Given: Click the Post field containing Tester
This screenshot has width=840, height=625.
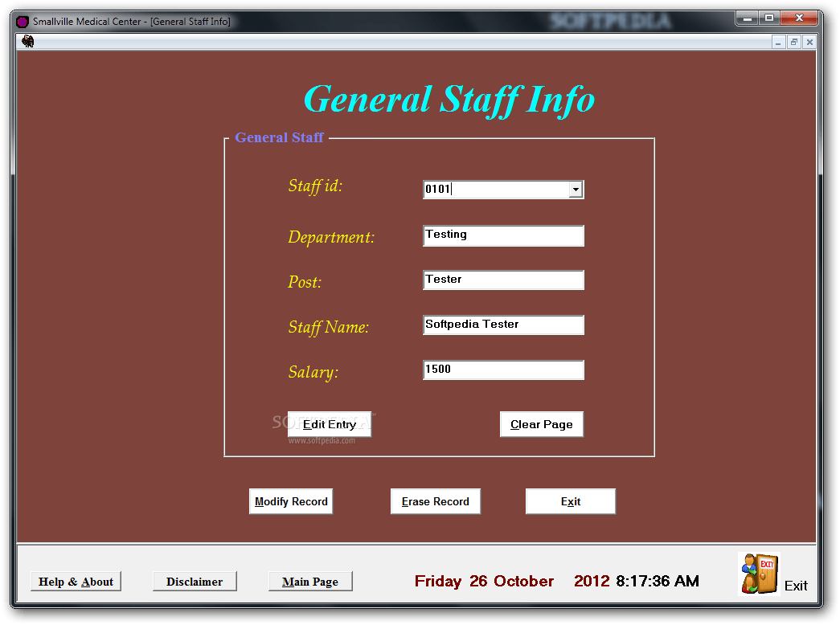Looking at the screenshot, I should tap(503, 280).
